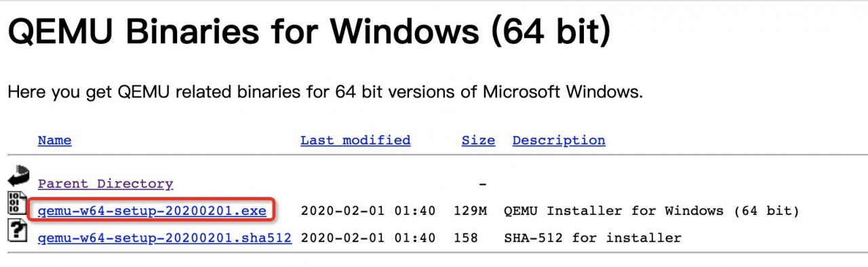This screenshot has height=267, width=868.
Task: Click the 129M file size value
Action: pos(470,211)
